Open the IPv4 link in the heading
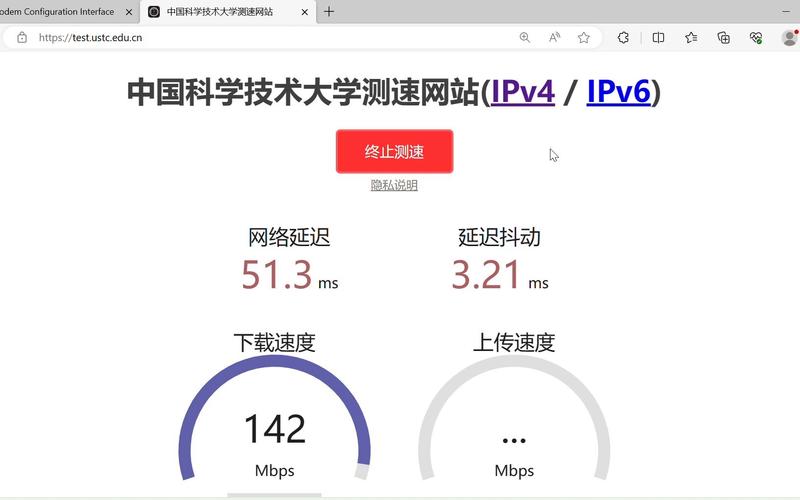The height and width of the screenshot is (500, 800). click(x=523, y=92)
